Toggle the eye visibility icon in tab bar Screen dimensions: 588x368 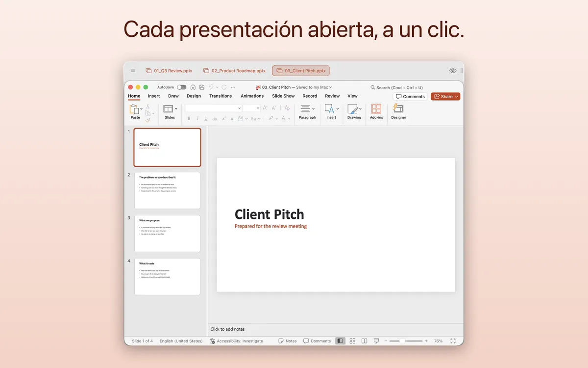(x=453, y=71)
